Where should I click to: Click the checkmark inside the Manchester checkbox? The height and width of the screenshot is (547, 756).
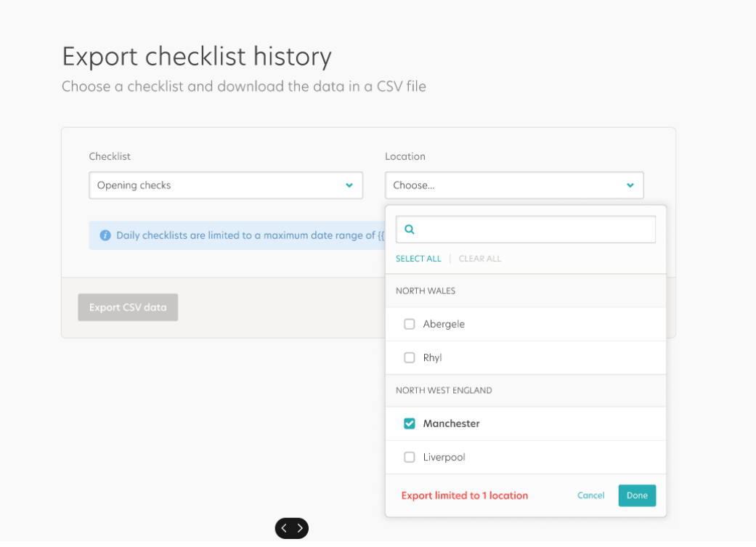410,424
